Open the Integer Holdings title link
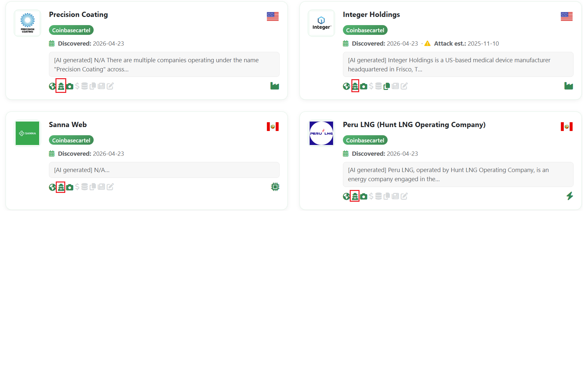583x392 pixels. [371, 15]
